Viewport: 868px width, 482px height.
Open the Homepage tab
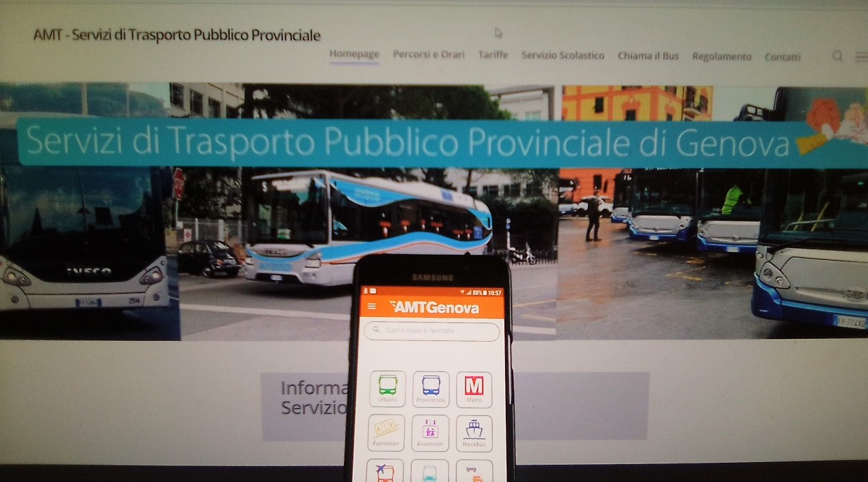[354, 54]
